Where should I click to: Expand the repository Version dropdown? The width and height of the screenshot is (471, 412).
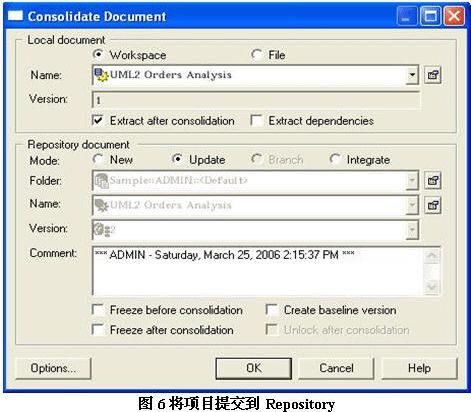[412, 230]
